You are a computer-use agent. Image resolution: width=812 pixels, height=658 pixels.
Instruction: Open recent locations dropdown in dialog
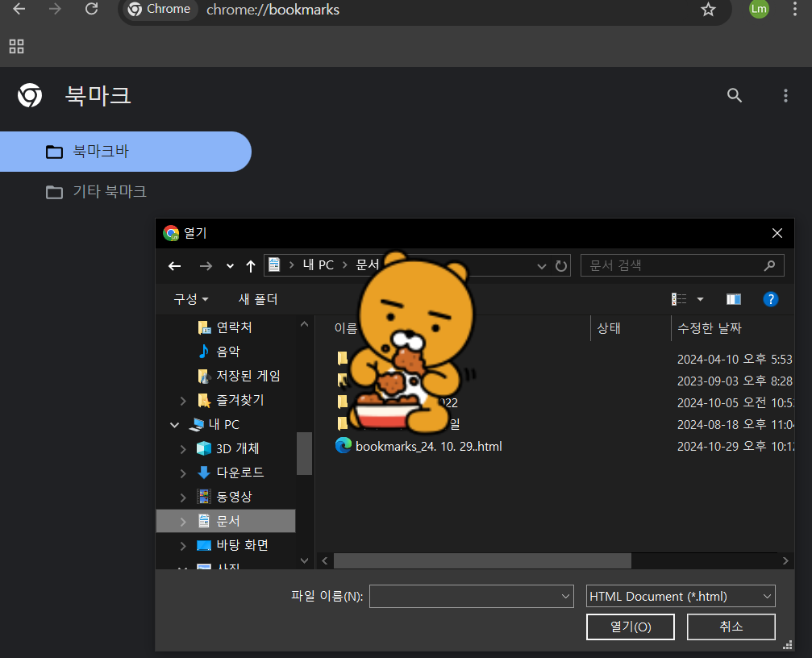coord(230,266)
